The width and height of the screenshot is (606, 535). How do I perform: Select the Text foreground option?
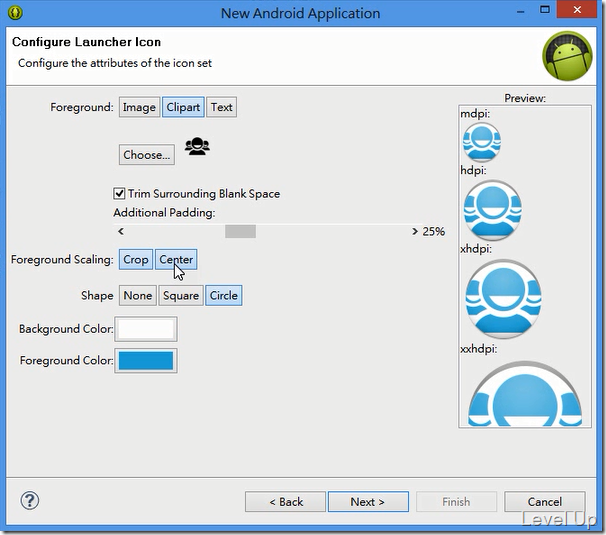(x=221, y=107)
